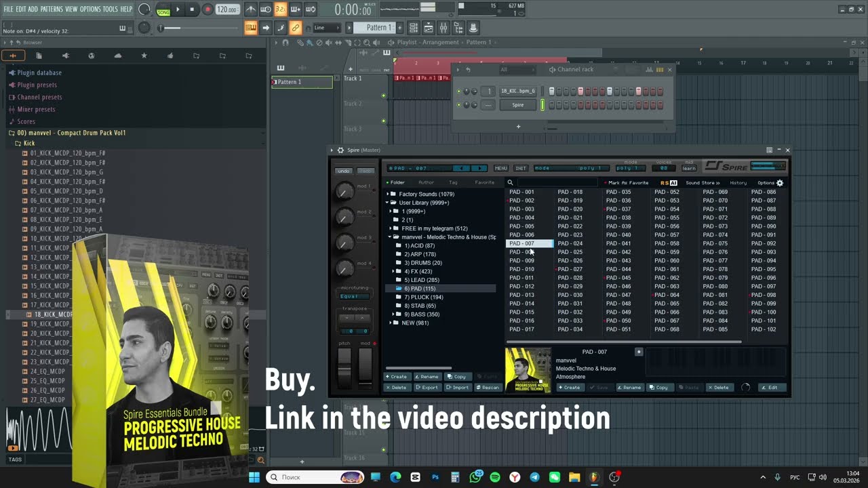The height and width of the screenshot is (488, 868).
Task: Expand the Factory Sounds folder
Action: click(x=389, y=195)
